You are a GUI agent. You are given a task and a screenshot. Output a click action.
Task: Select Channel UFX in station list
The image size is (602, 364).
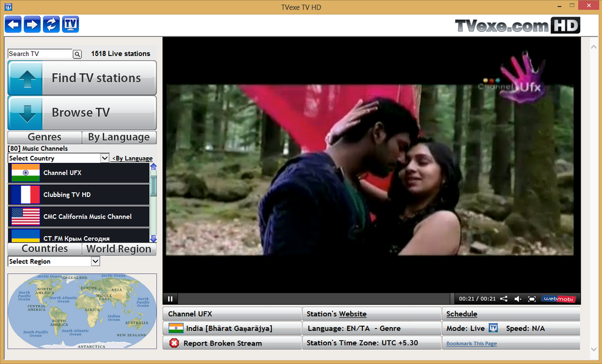[x=78, y=173]
